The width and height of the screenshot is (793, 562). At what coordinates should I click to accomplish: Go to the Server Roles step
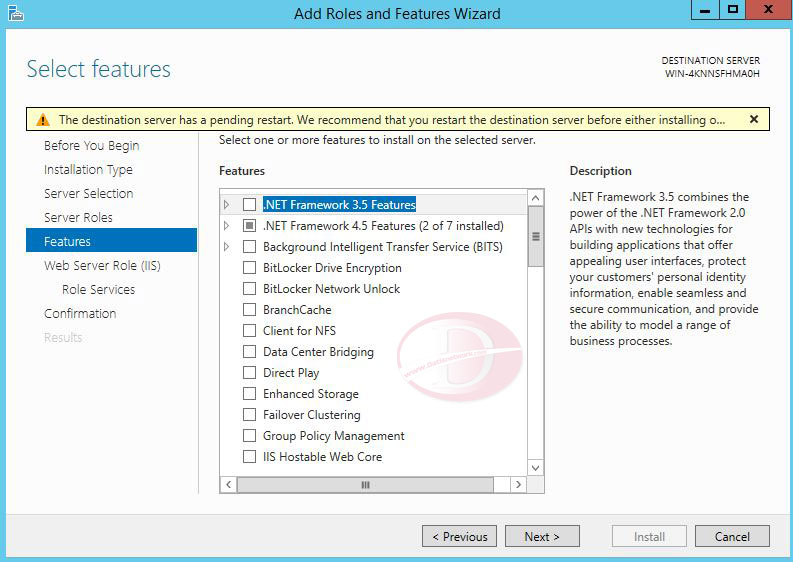[x=78, y=218]
